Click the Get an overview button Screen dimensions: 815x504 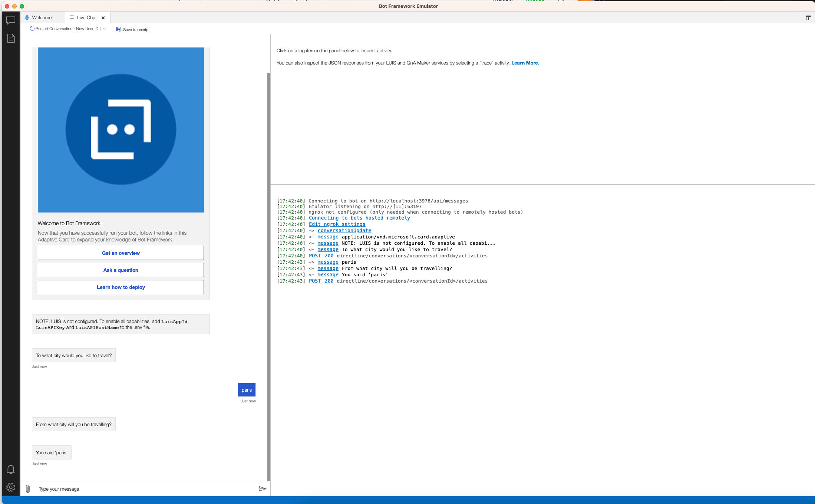point(121,253)
